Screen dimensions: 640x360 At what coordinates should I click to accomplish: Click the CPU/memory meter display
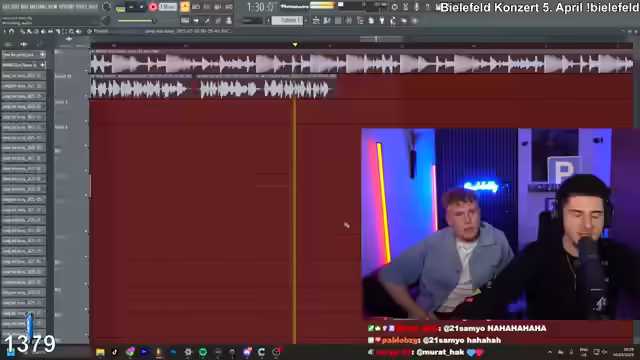point(363,7)
